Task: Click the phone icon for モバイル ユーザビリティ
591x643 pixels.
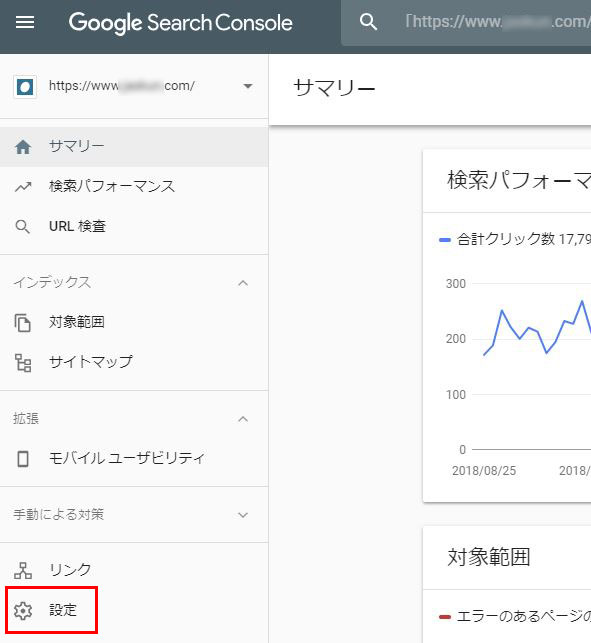Action: pos(23,459)
